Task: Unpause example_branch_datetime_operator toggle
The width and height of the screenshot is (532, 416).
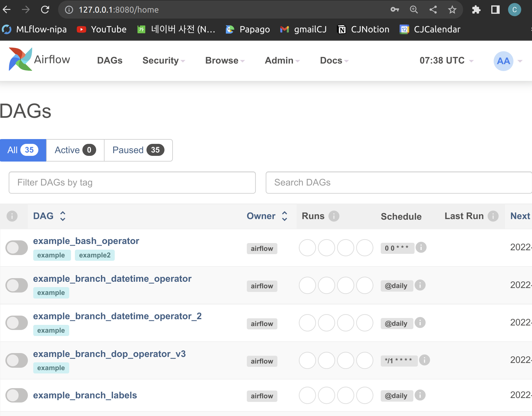Action: pyautogui.click(x=17, y=285)
